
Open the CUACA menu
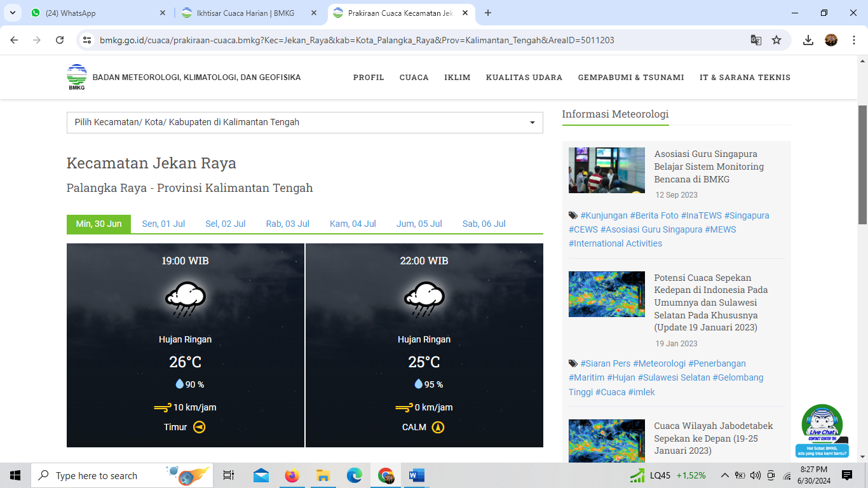(414, 78)
